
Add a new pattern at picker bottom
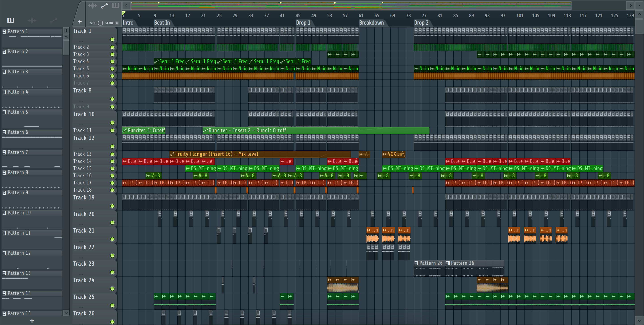pyautogui.click(x=32, y=321)
